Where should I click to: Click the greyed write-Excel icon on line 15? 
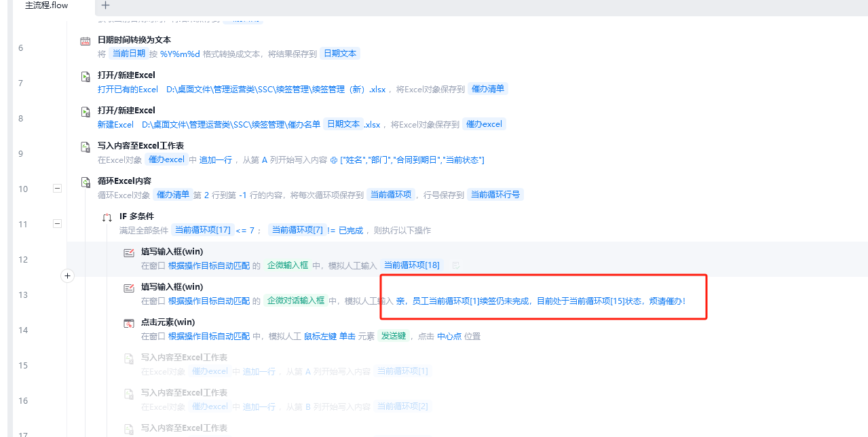click(129, 359)
